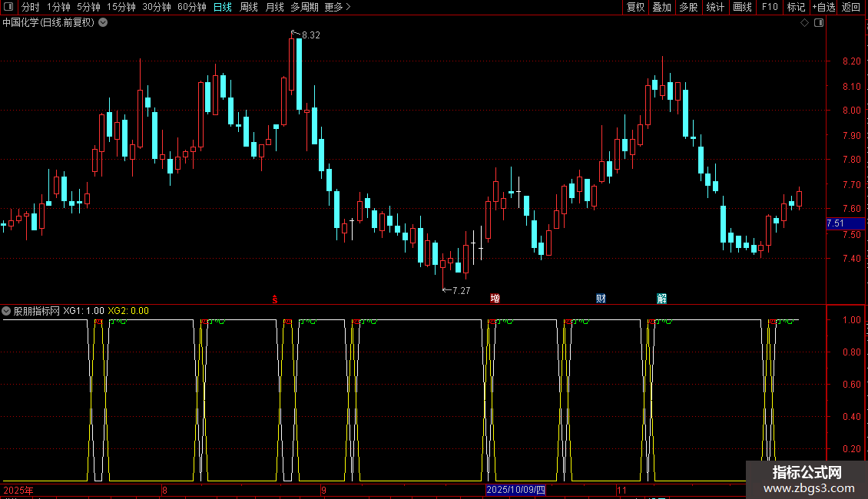
Task: Select the 60分钟 period
Action: tap(192, 7)
